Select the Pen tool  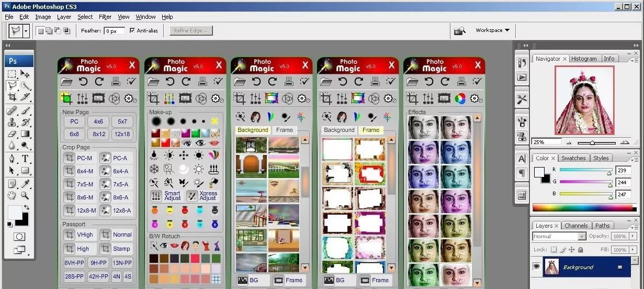[x=12, y=159]
